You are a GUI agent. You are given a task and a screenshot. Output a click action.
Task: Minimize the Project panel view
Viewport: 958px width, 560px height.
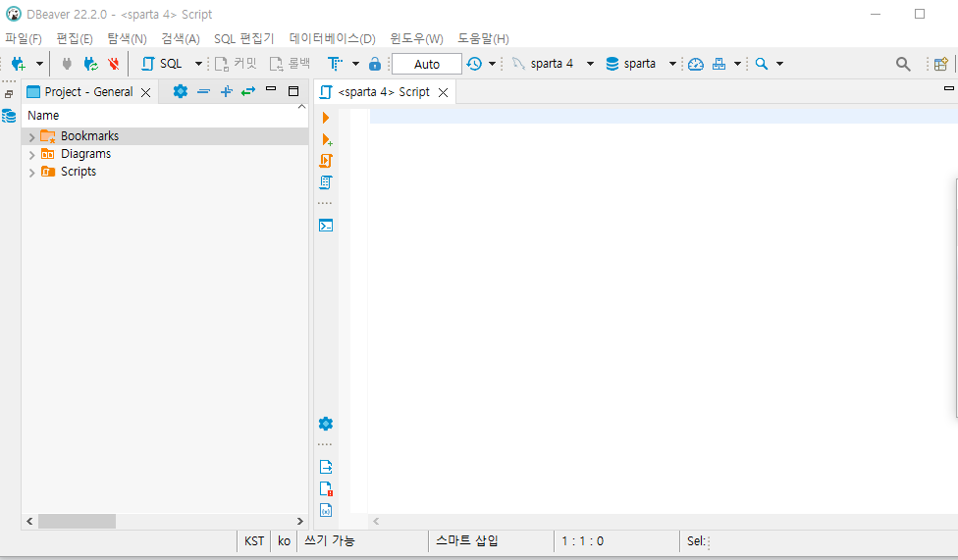point(271,89)
